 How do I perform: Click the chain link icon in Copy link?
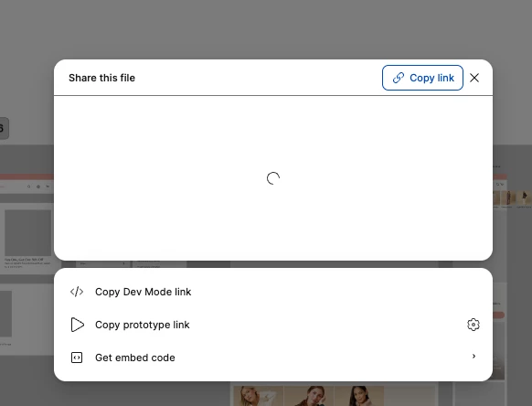[399, 78]
